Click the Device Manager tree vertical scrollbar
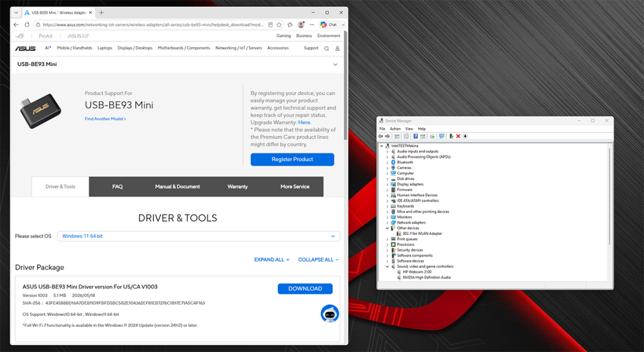 tap(610, 196)
